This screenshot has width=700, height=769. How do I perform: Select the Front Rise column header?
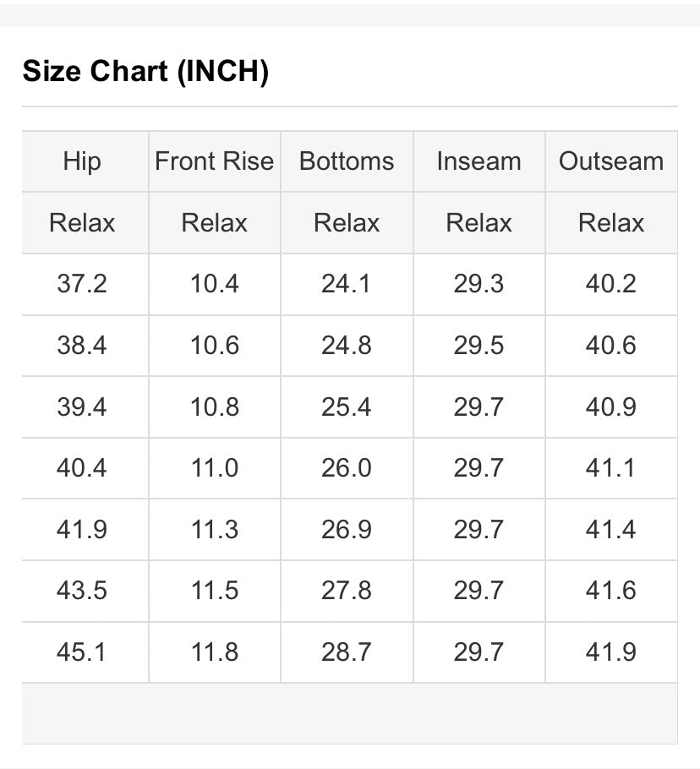(215, 161)
